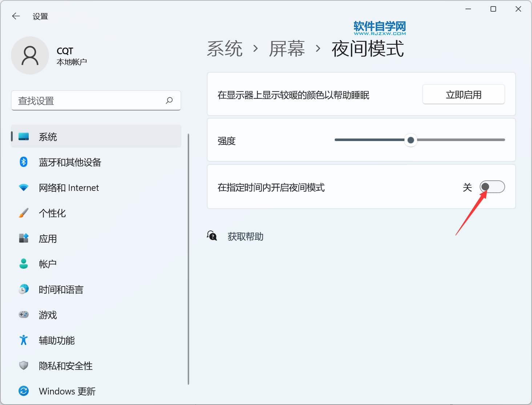532x405 pixels.
Task: Open the 获取帮助 help link
Action: (245, 237)
